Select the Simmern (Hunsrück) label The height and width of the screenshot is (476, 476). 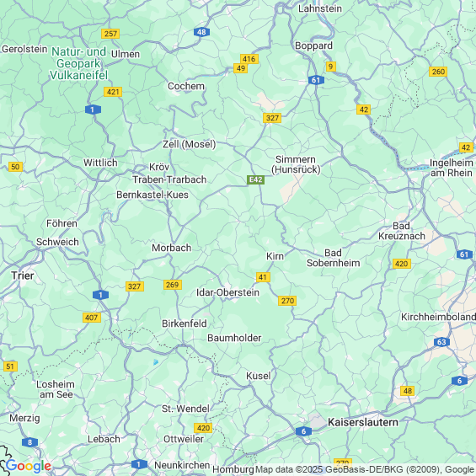(296, 164)
